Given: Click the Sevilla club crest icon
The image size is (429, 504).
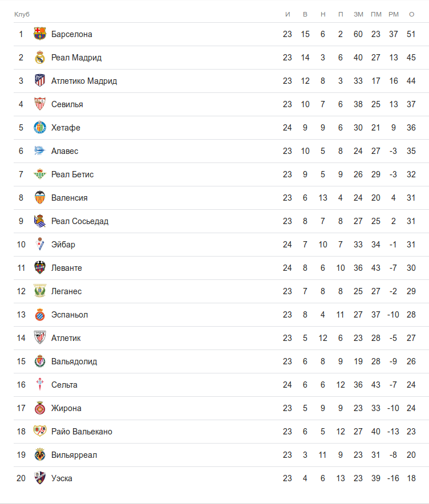Looking at the screenshot, I should click(x=39, y=104).
